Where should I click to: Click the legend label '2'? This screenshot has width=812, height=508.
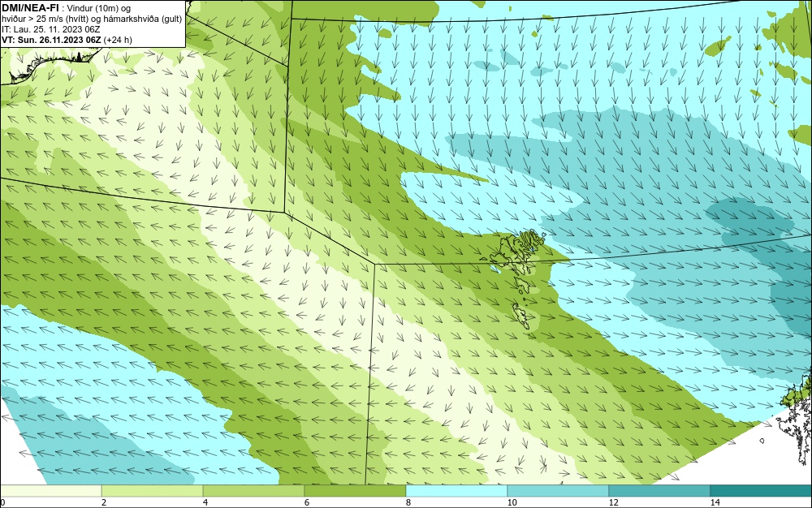(104, 502)
